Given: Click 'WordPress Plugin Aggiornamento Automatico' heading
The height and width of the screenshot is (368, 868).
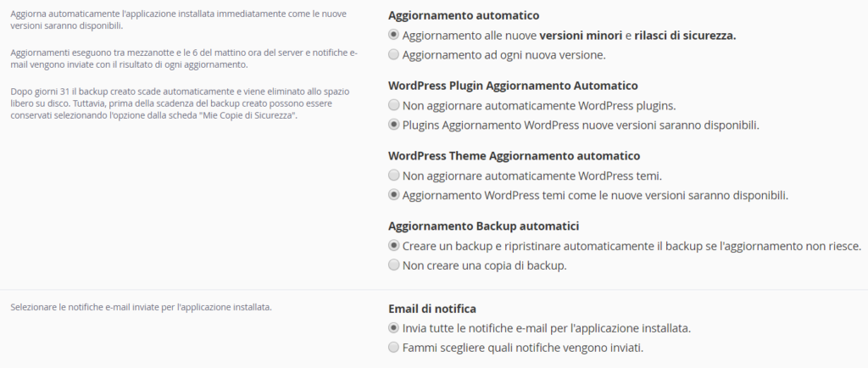Looking at the screenshot, I should coord(513,86).
